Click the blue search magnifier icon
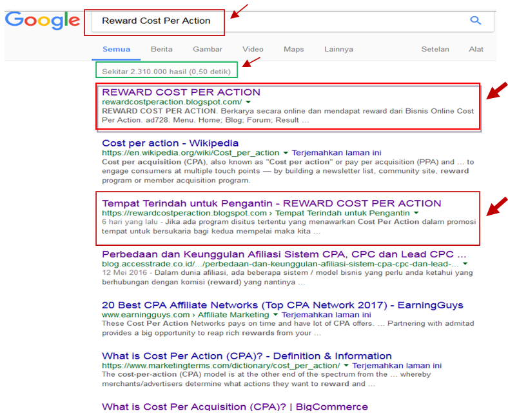The image size is (508, 420). point(475,21)
